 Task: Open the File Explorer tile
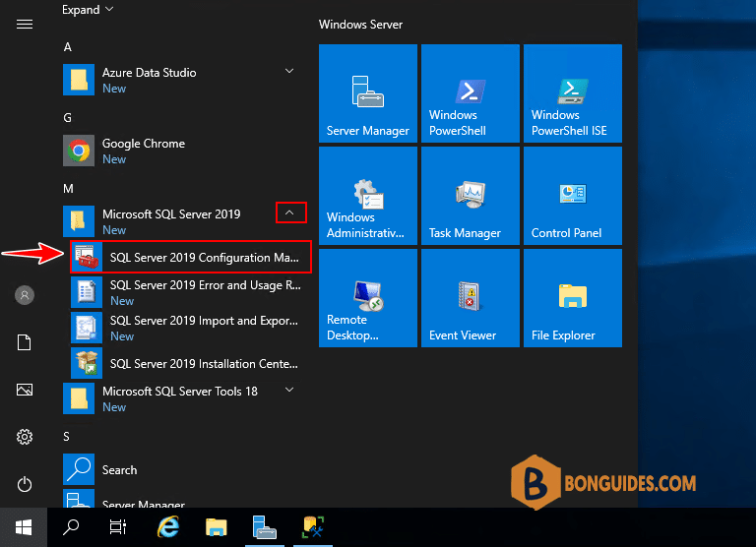pyautogui.click(x=573, y=298)
